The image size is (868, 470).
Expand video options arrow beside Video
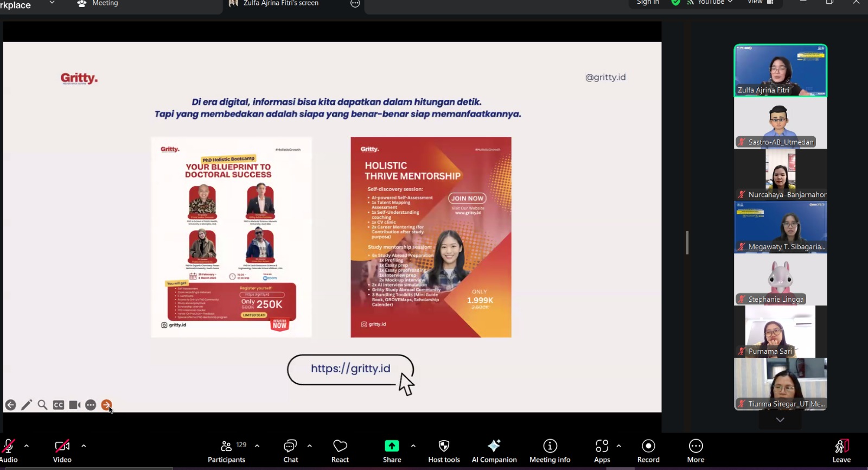click(x=84, y=446)
